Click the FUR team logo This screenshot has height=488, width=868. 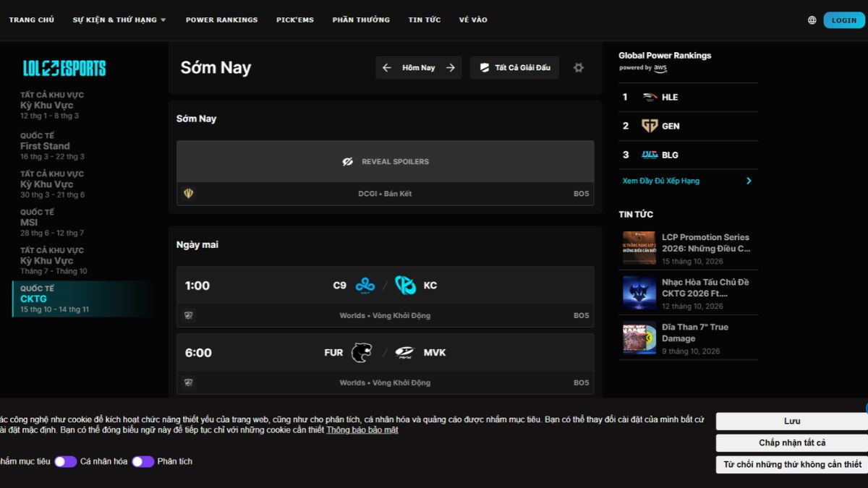(361, 353)
